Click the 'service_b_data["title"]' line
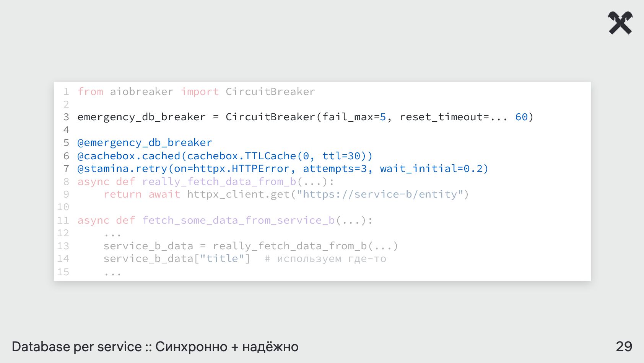The width and height of the screenshot is (644, 363). [x=177, y=259]
